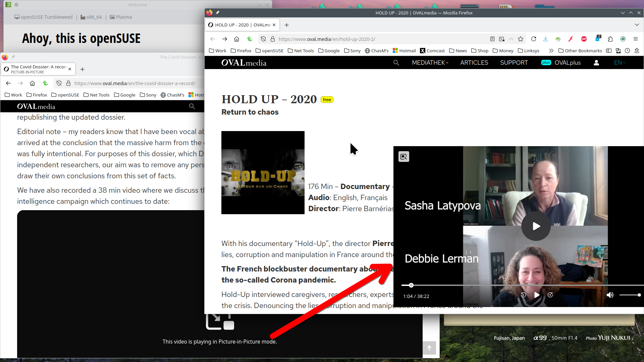644x362 pixels.
Task: Go to home page in HOLD UP window
Action: pyautogui.click(x=236, y=39)
